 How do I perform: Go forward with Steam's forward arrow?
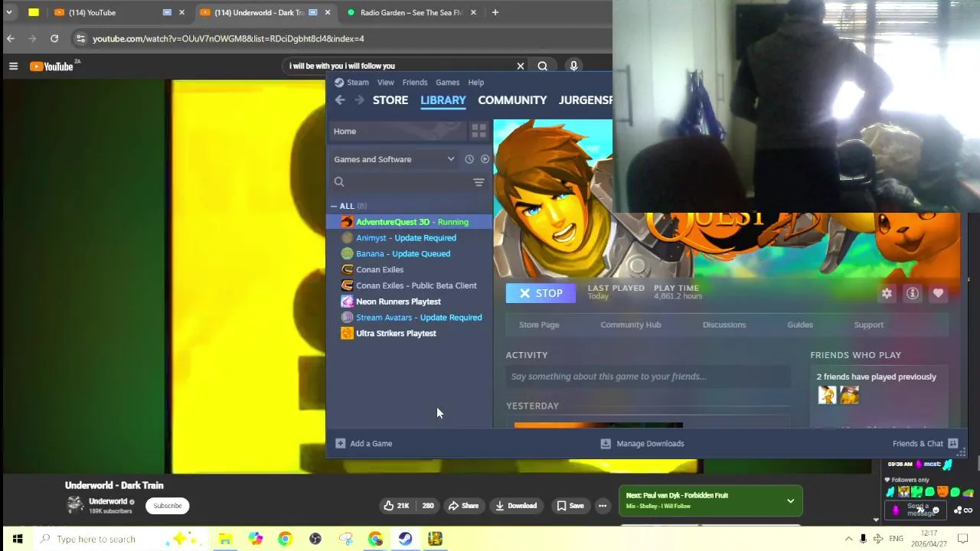coord(358,99)
